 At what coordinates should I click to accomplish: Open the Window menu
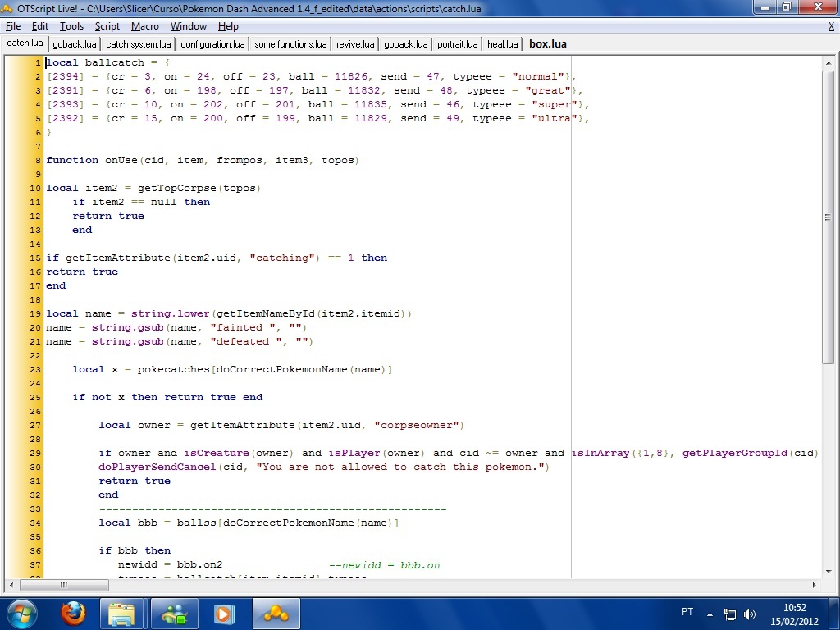(x=188, y=26)
